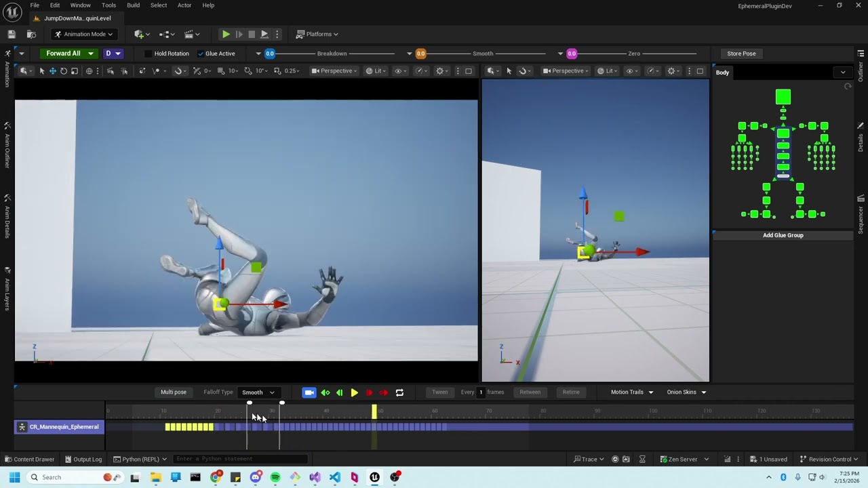Open the left viewport Perspective dropdown

click(x=336, y=70)
